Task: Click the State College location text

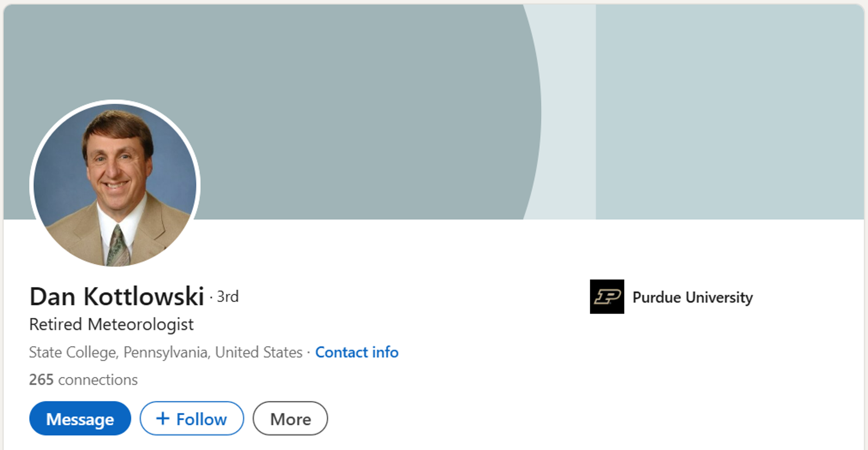Action: pyautogui.click(x=73, y=352)
